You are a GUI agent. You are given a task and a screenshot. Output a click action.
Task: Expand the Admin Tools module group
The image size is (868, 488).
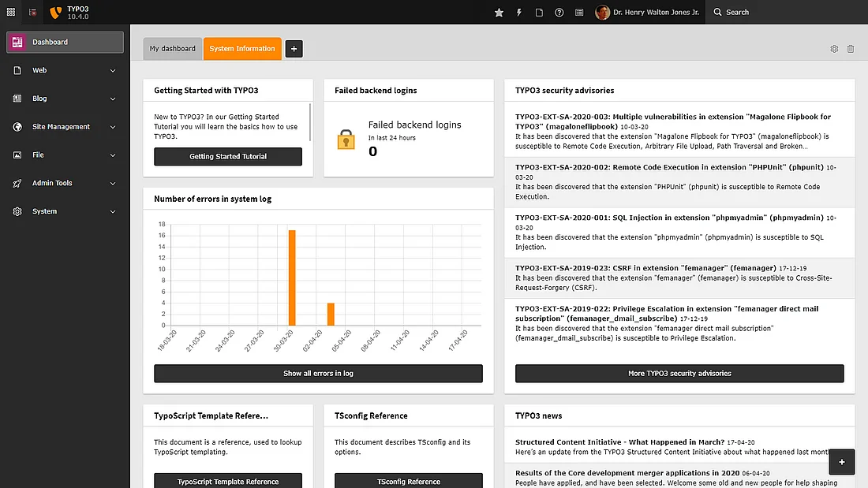pyautogui.click(x=65, y=183)
